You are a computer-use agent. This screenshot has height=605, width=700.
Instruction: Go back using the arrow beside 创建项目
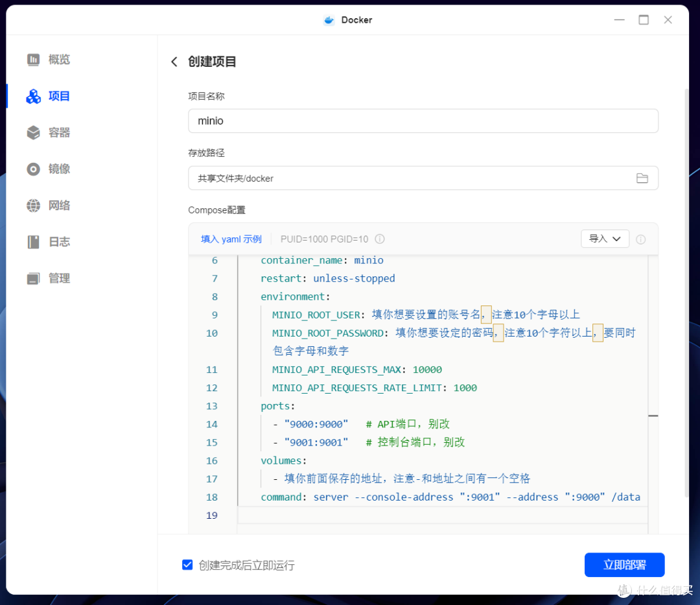(174, 62)
